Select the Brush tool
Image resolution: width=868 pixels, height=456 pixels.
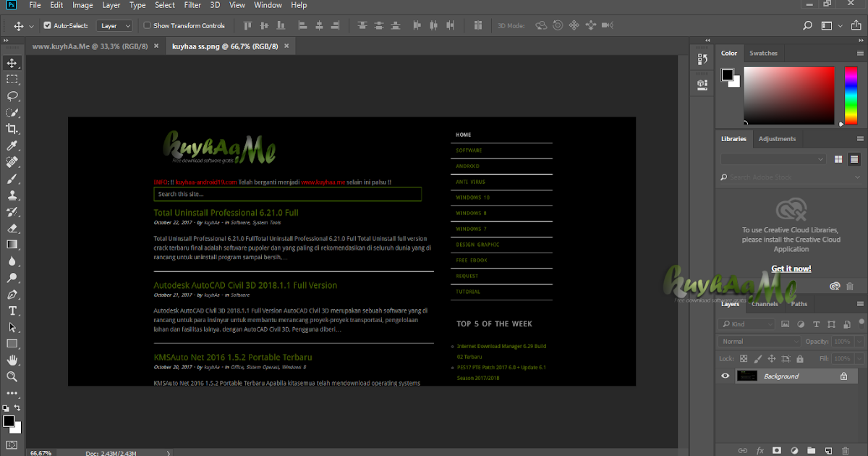point(12,179)
